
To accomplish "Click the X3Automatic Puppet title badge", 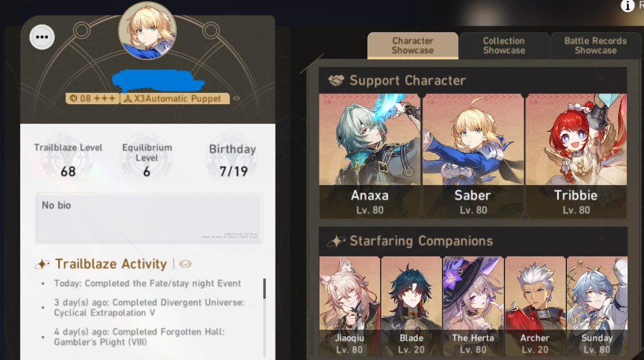I will pos(175,99).
